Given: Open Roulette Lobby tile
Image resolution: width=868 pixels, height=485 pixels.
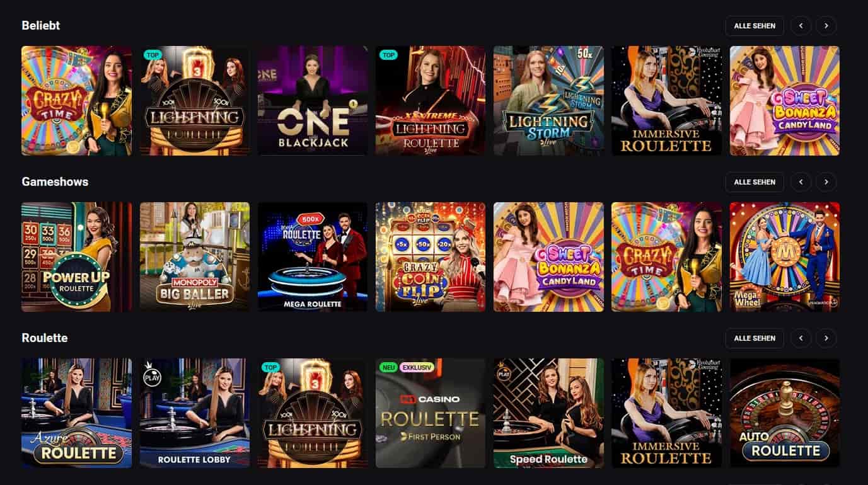Looking at the screenshot, I should point(195,413).
